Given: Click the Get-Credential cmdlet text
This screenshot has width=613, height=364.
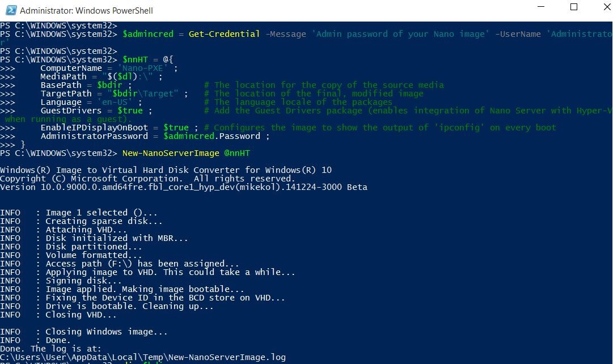Looking at the screenshot, I should click(224, 34).
